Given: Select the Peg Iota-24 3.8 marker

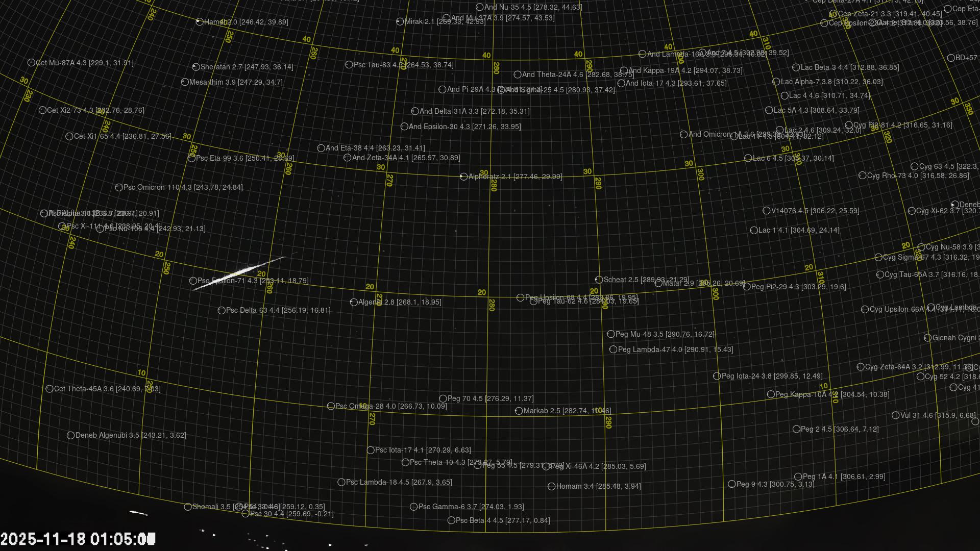Looking at the screenshot, I should click(717, 376).
